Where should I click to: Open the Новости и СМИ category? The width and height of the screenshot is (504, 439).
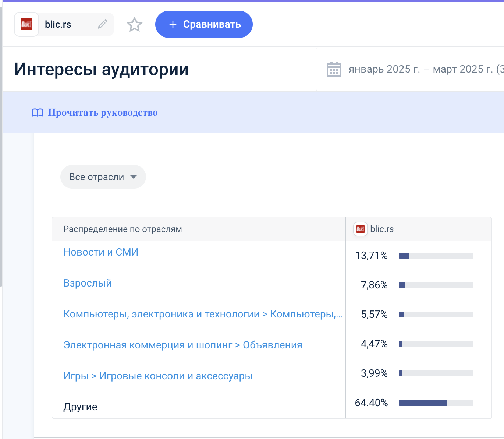tap(101, 252)
